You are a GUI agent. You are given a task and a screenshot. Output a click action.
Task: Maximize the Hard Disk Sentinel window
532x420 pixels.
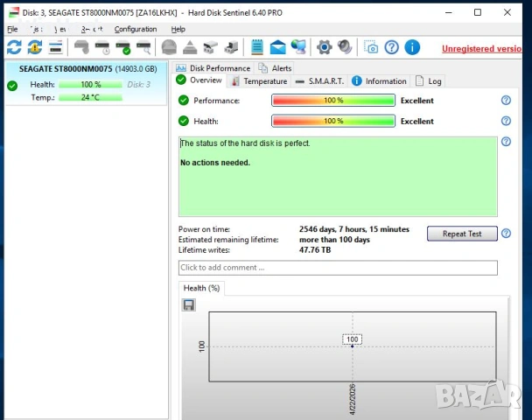(x=478, y=12)
